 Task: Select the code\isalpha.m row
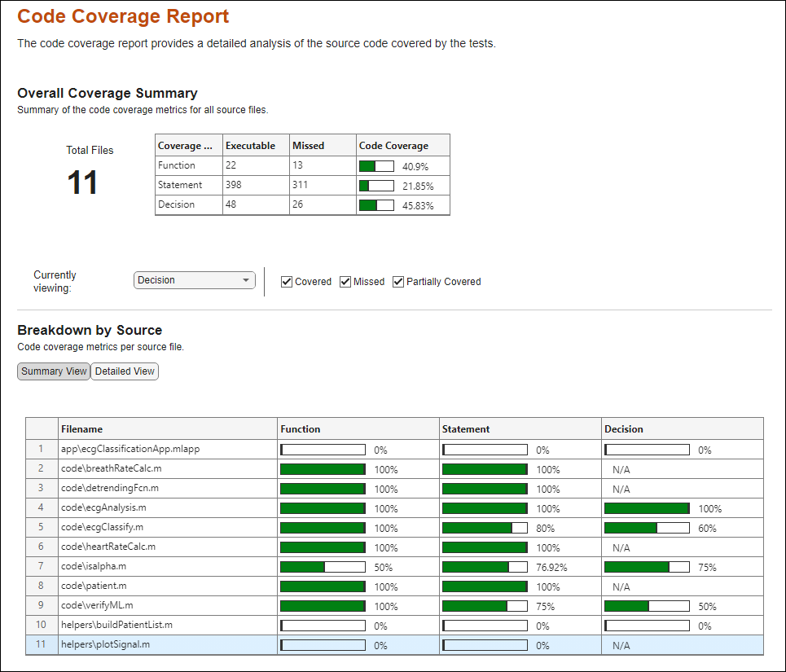[98, 566]
